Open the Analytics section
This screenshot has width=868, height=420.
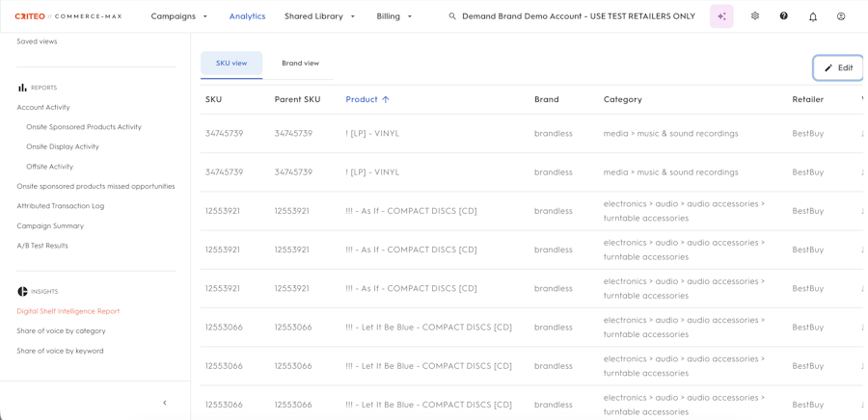(248, 16)
